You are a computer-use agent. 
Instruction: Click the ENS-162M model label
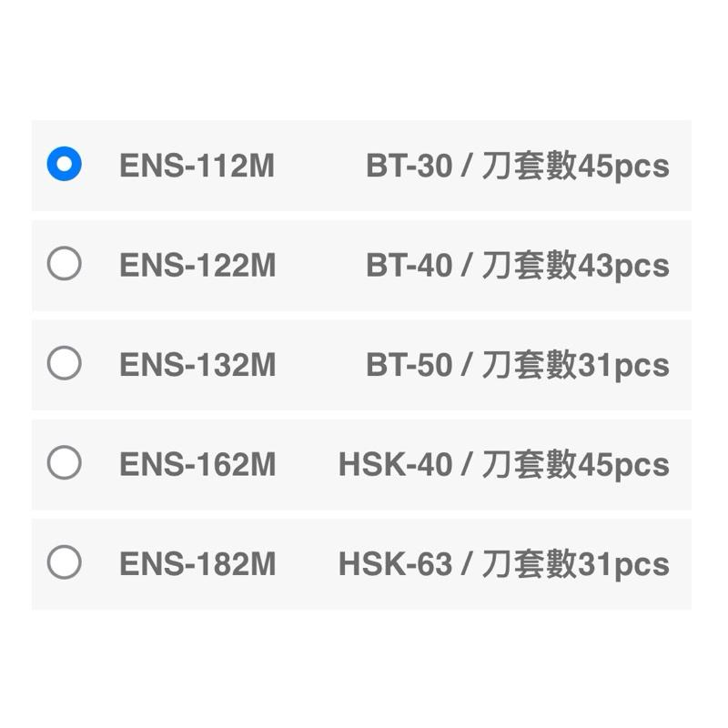click(197, 465)
